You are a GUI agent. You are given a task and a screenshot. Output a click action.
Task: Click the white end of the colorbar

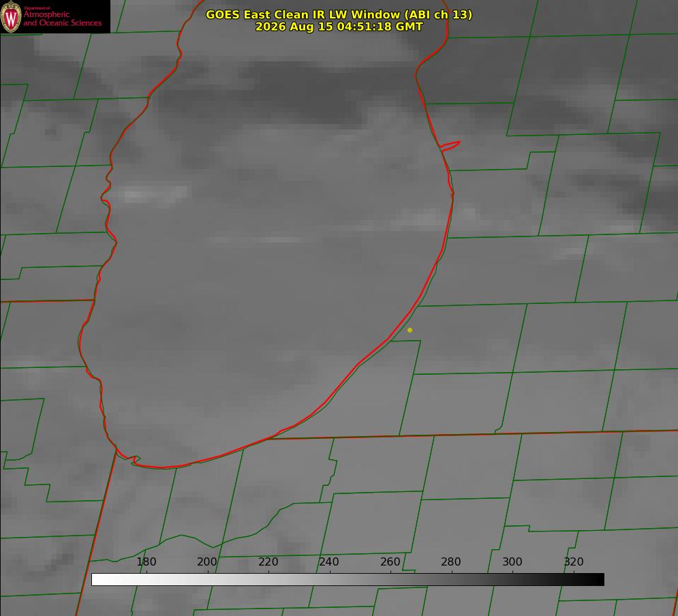coord(97,580)
